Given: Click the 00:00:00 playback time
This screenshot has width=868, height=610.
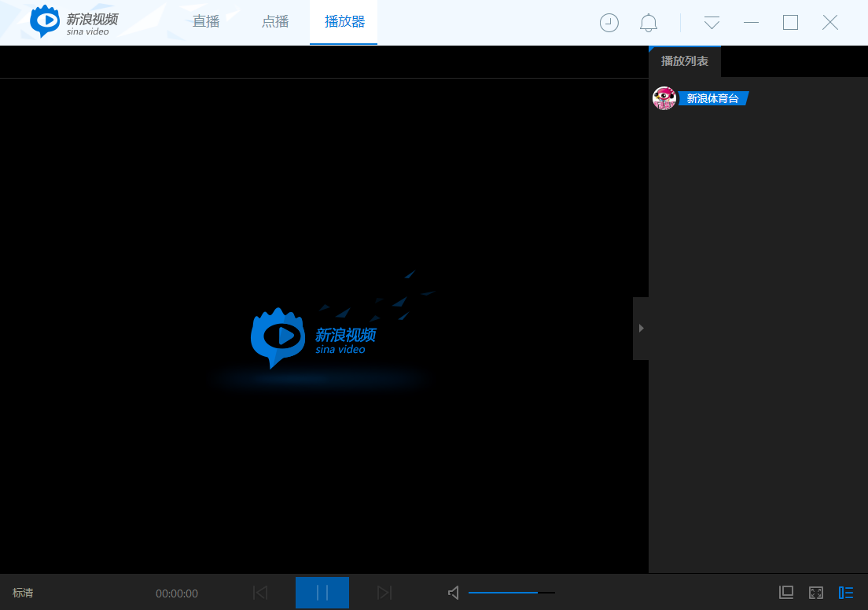Looking at the screenshot, I should tap(177, 593).
